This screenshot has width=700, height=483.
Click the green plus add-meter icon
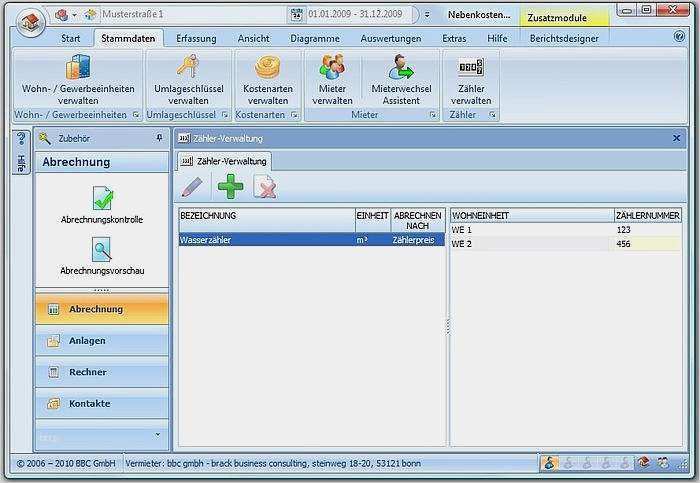tap(230, 186)
